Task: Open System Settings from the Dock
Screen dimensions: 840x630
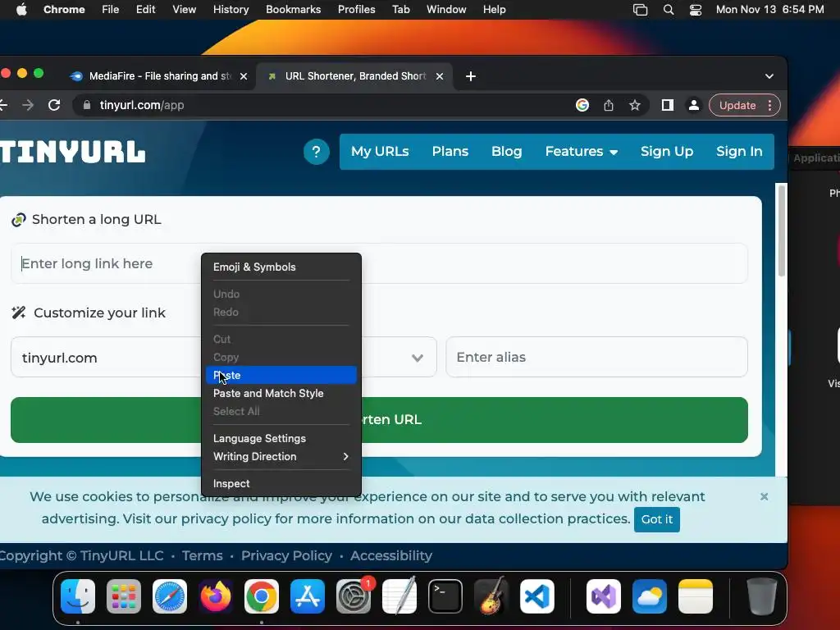Action: click(x=354, y=596)
